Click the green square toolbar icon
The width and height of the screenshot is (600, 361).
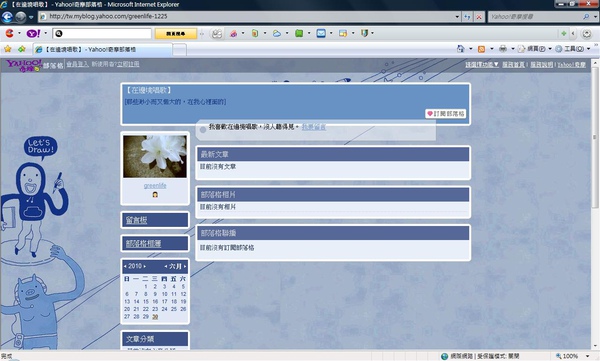[299, 34]
